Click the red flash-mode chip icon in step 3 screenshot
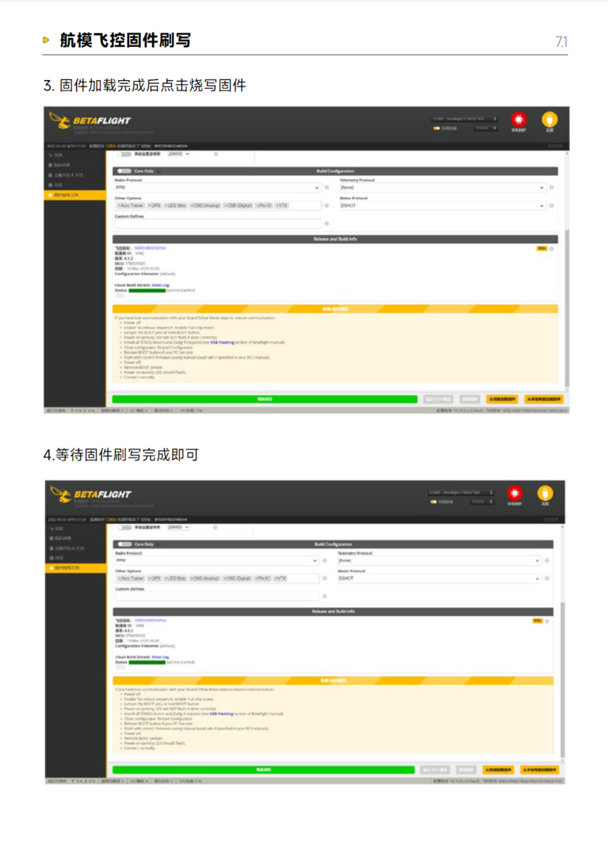 [x=518, y=119]
